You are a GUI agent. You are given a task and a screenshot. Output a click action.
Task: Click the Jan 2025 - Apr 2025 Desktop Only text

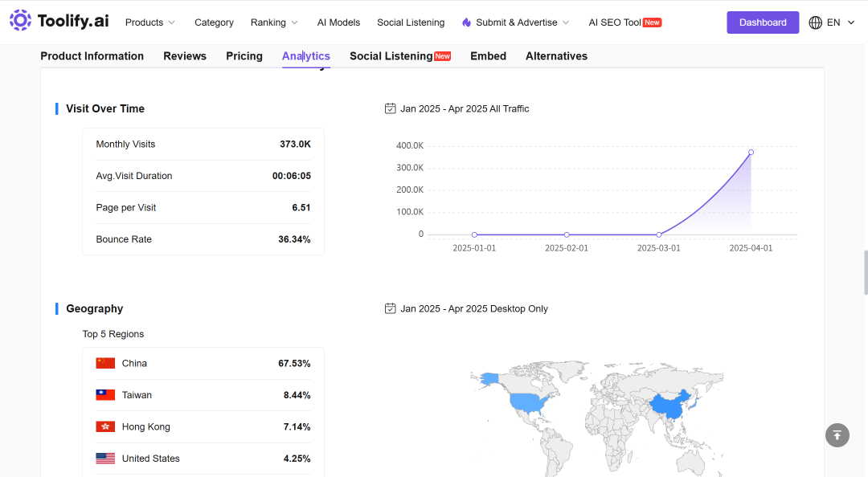474,308
